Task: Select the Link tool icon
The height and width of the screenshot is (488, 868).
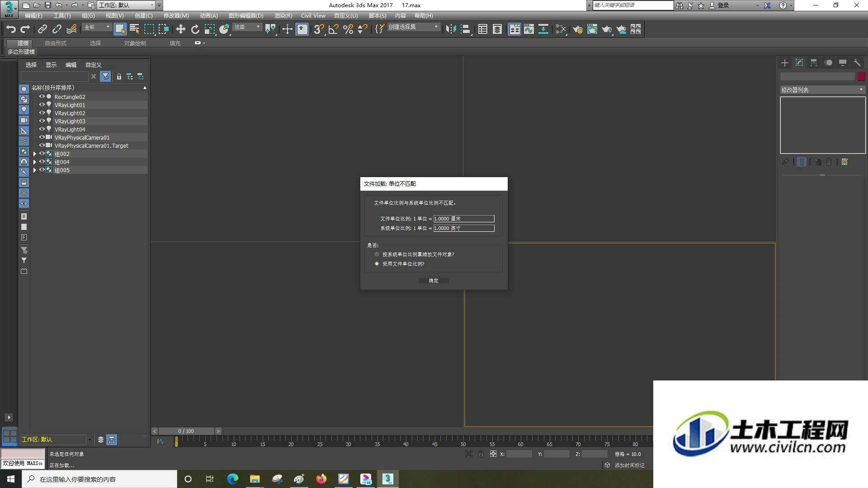Action: [x=42, y=29]
